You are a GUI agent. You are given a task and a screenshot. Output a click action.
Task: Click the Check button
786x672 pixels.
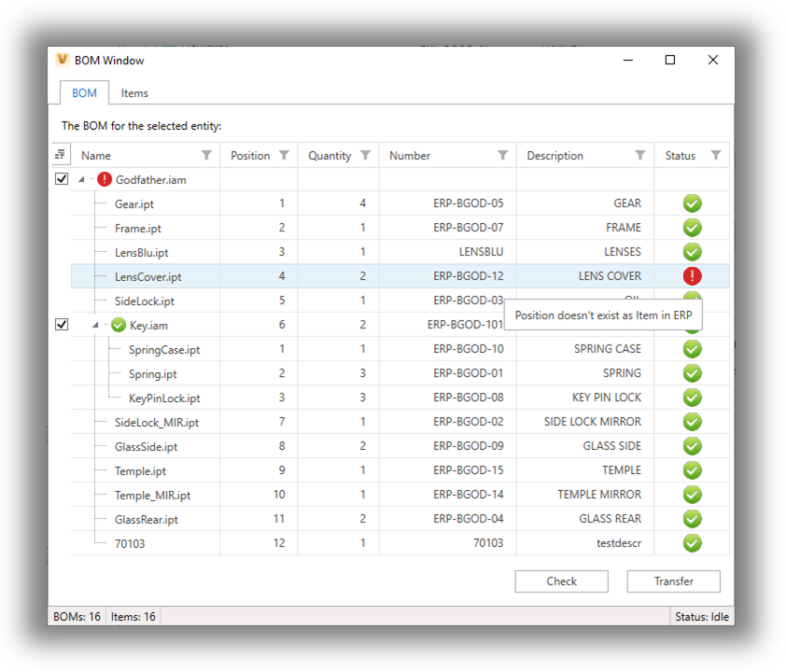click(561, 581)
